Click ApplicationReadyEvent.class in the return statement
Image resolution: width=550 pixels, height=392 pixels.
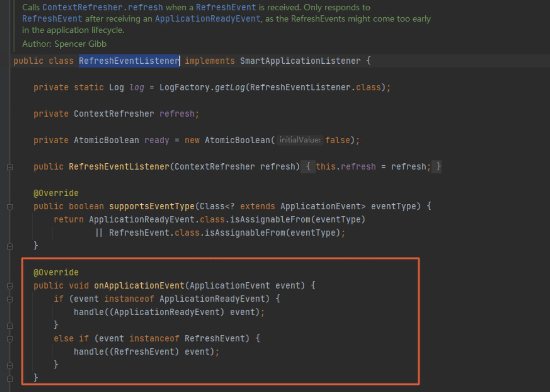coord(157,220)
